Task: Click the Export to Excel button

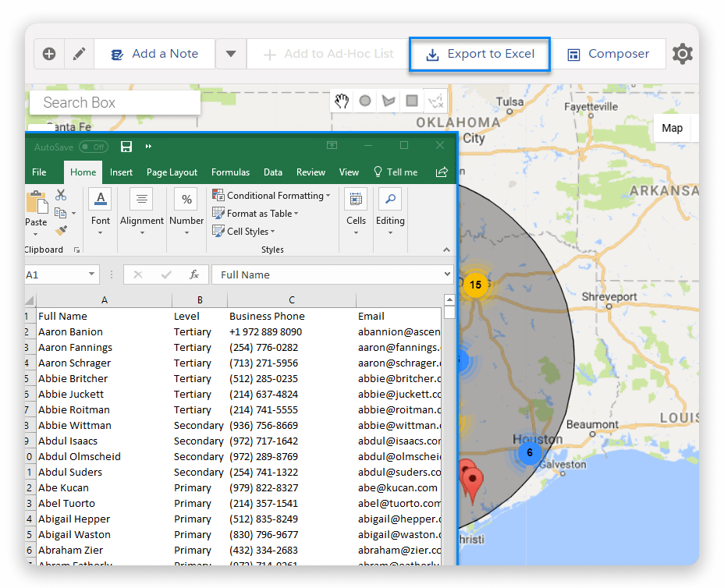Action: (479, 54)
